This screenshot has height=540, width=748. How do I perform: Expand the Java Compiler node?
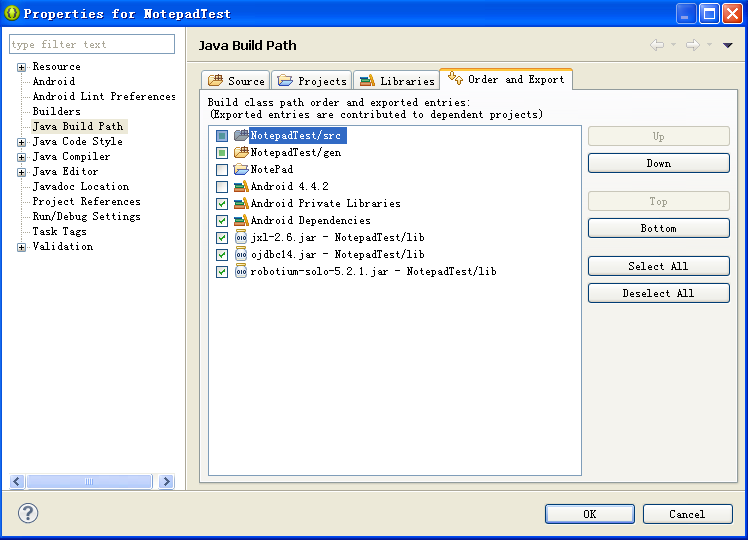[x=21, y=157]
